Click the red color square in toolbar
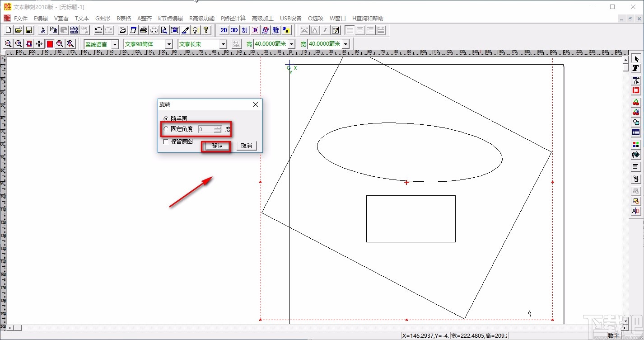Screen dimensions: 644x340 tap(50, 44)
